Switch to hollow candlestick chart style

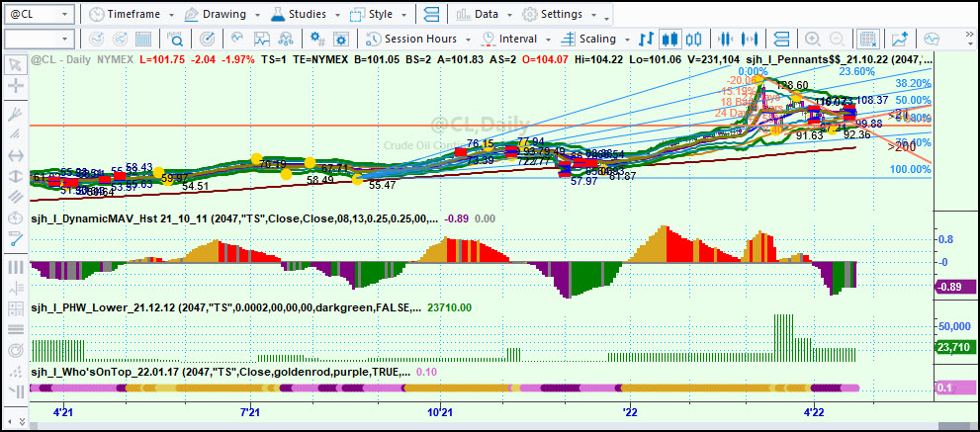pyautogui.click(x=694, y=39)
